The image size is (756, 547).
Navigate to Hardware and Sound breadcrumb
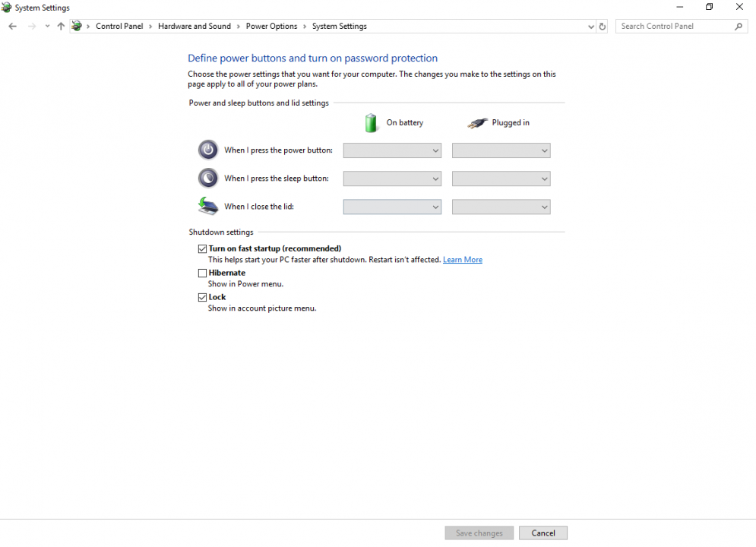tap(195, 26)
